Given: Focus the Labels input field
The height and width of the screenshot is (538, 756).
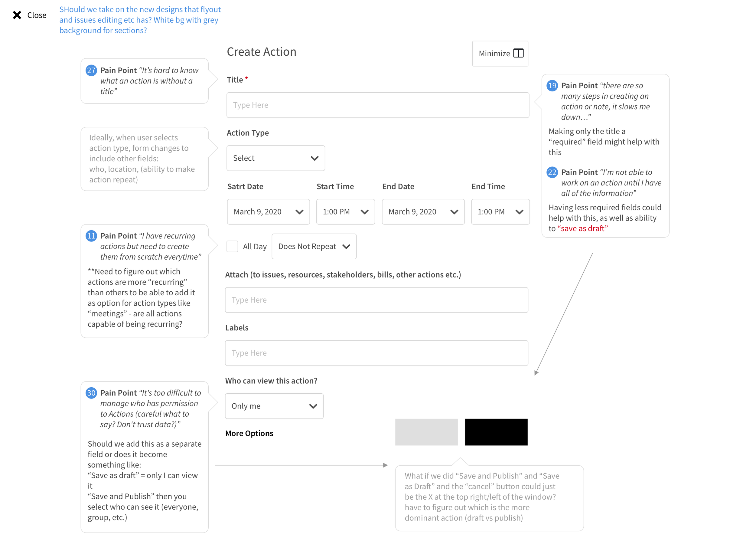Looking at the screenshot, I should (x=376, y=353).
